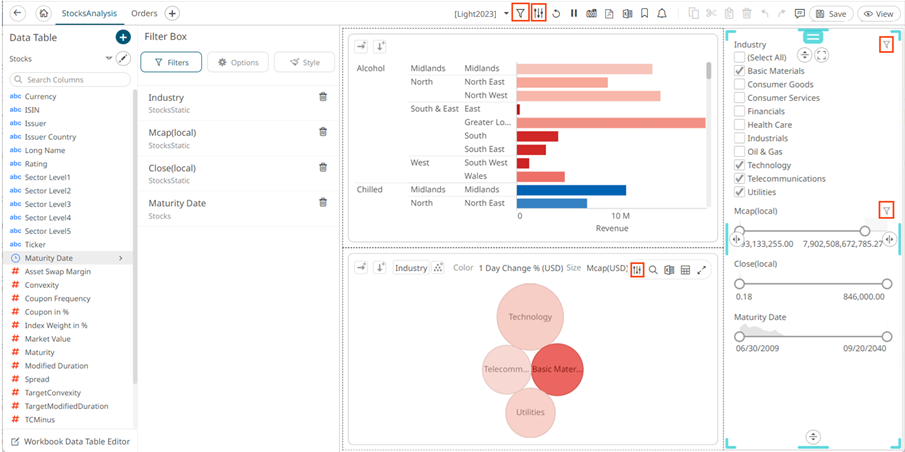Screen dimensions: 905x452
Task: Switch to the Orders tab
Action: tap(144, 13)
